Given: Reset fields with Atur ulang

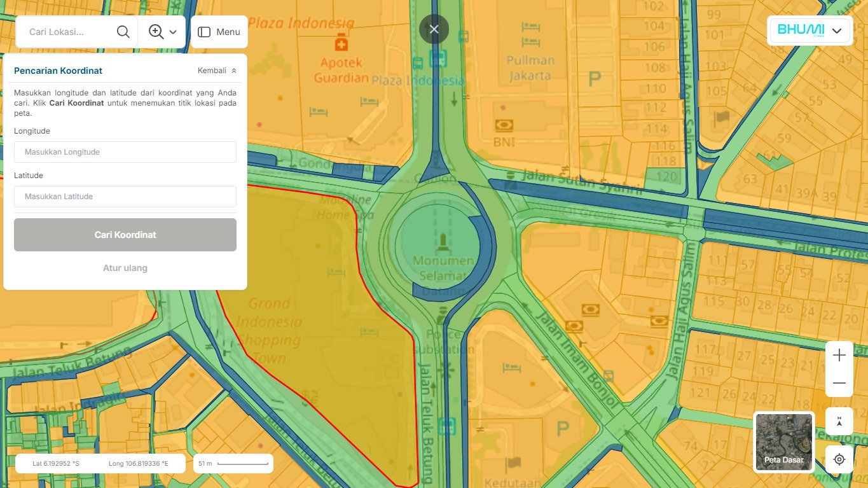Looking at the screenshot, I should (x=125, y=268).
